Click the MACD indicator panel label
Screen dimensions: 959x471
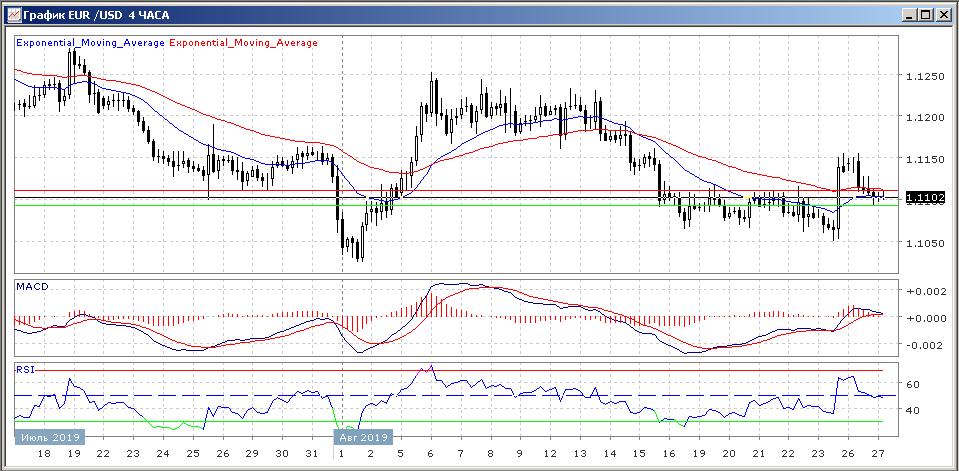pyautogui.click(x=32, y=287)
